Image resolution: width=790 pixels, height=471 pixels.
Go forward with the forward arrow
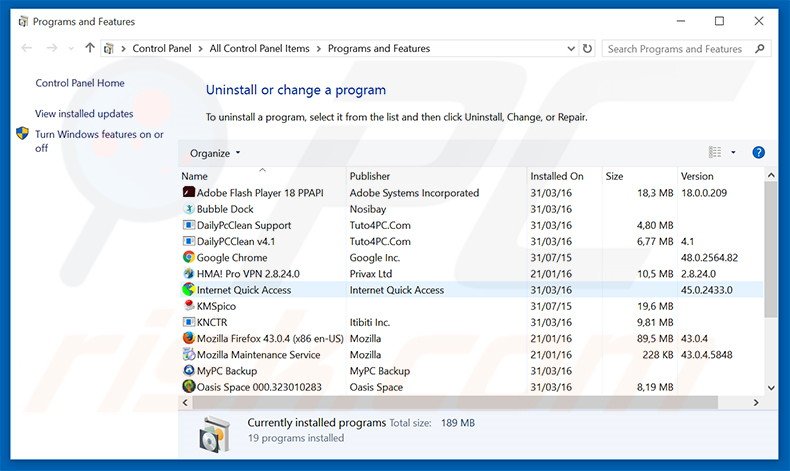(51, 48)
